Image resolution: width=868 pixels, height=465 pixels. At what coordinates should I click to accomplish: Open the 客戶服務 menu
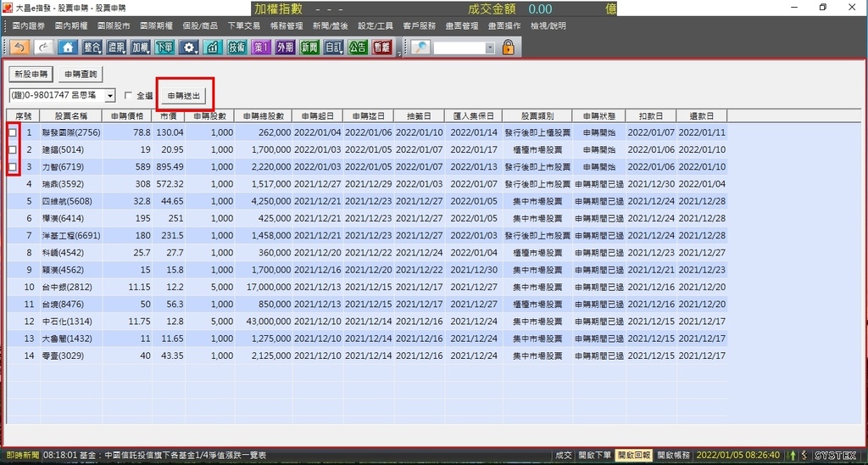click(419, 25)
